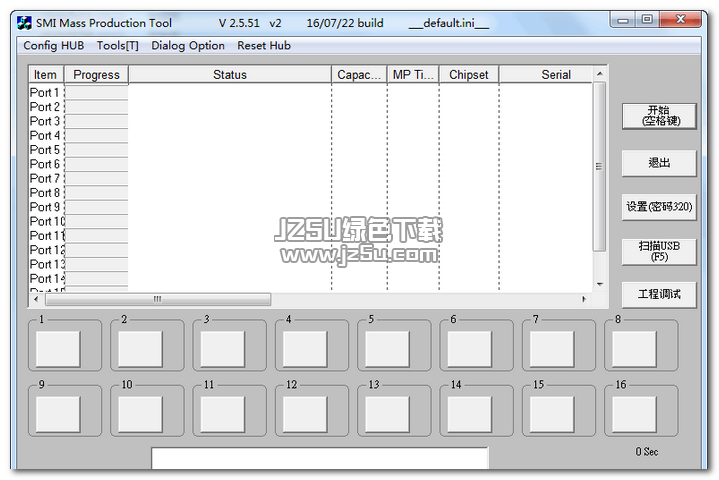
Task: Click the port 16 slot box
Action: pyautogui.click(x=635, y=414)
